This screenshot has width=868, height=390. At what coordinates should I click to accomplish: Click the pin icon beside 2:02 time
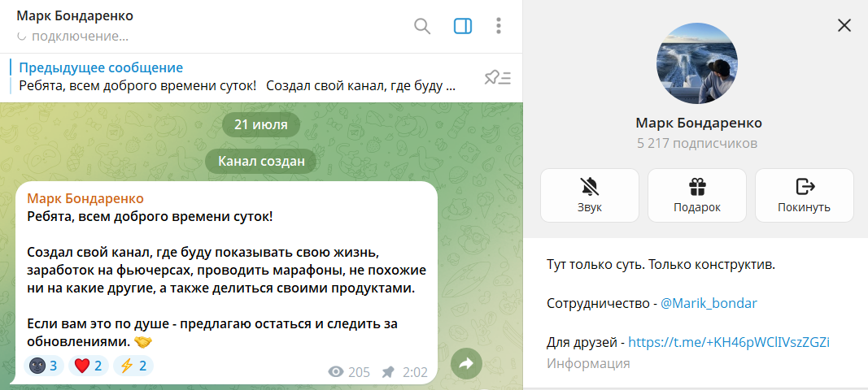[x=388, y=372]
